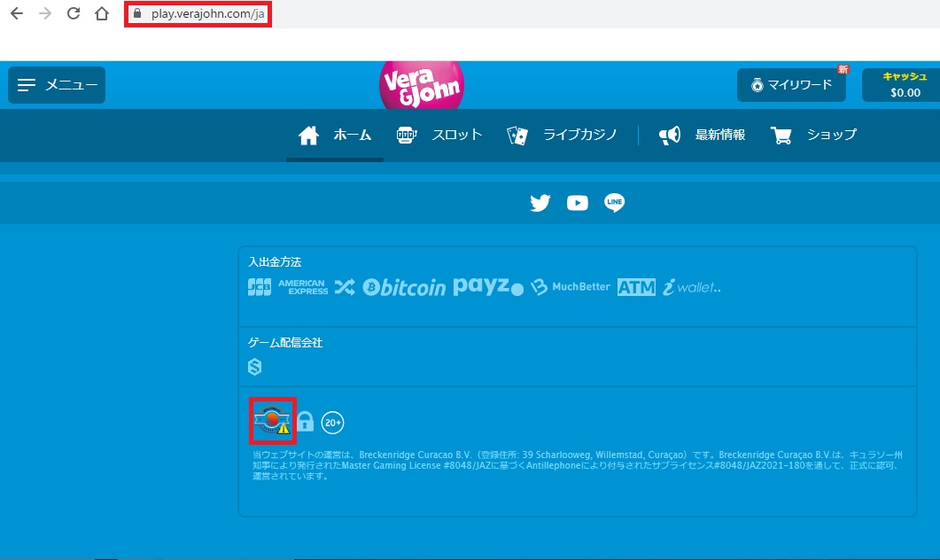This screenshot has height=560, width=940.
Task: Click the ゲーム配信会社 heading
Action: click(285, 343)
